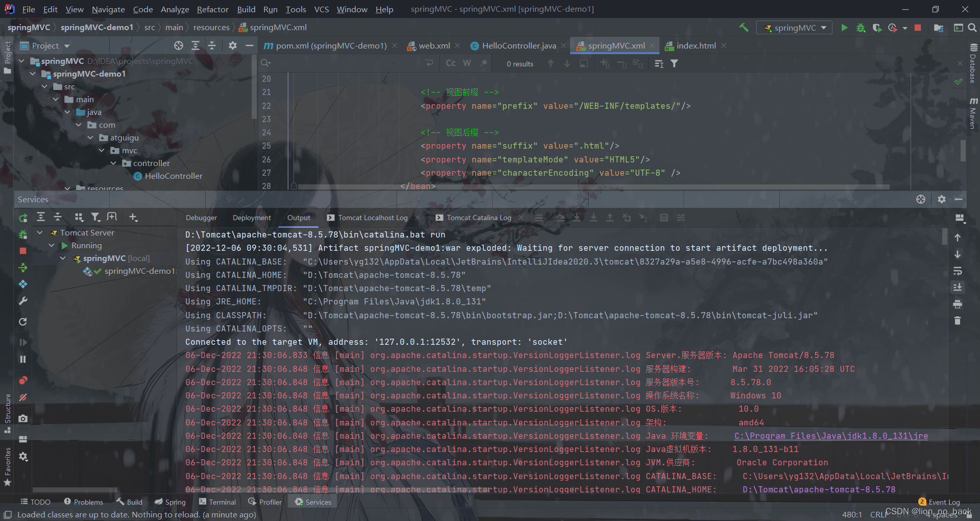980x521 pixels.
Task: Open the Navigate menu
Action: [x=108, y=9]
